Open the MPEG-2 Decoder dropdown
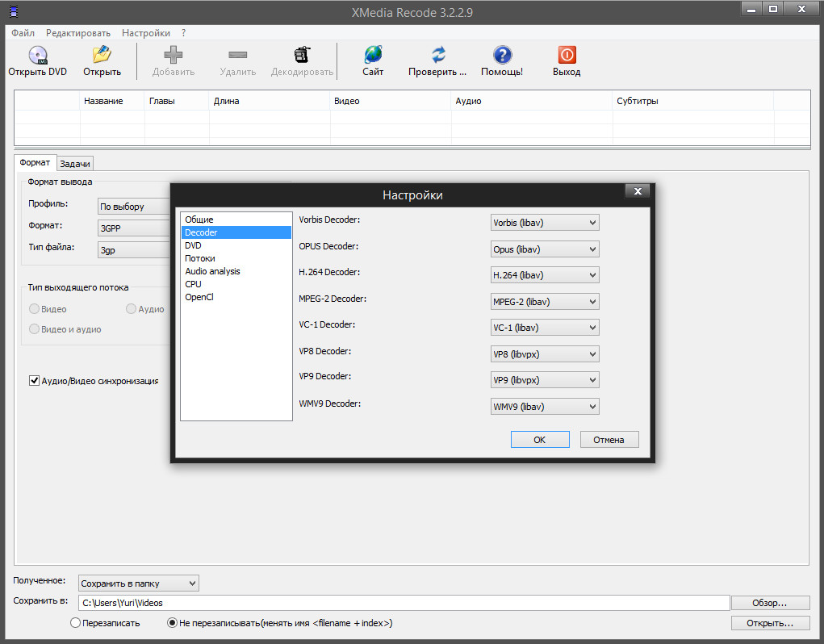824x644 pixels. [x=545, y=302]
